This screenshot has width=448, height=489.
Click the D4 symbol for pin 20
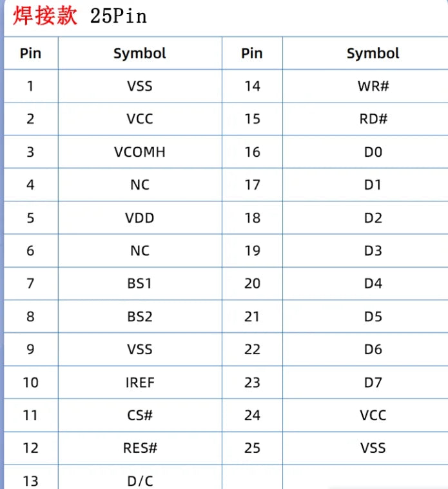373,284
